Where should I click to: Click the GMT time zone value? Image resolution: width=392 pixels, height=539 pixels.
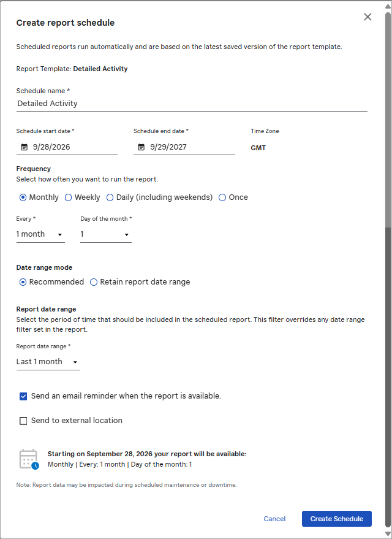coord(258,148)
